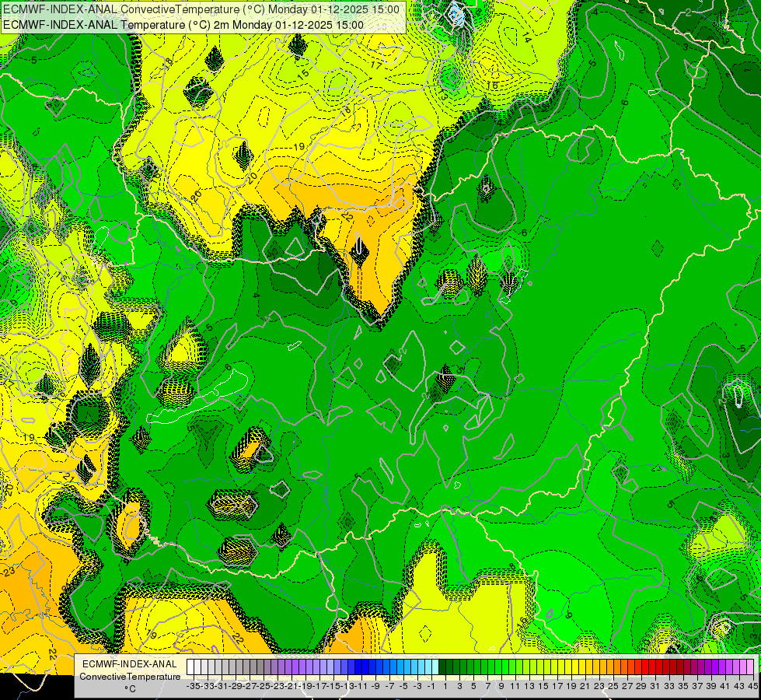Click the 14 contour label near the top
The image size is (761, 700).
(x=528, y=37)
